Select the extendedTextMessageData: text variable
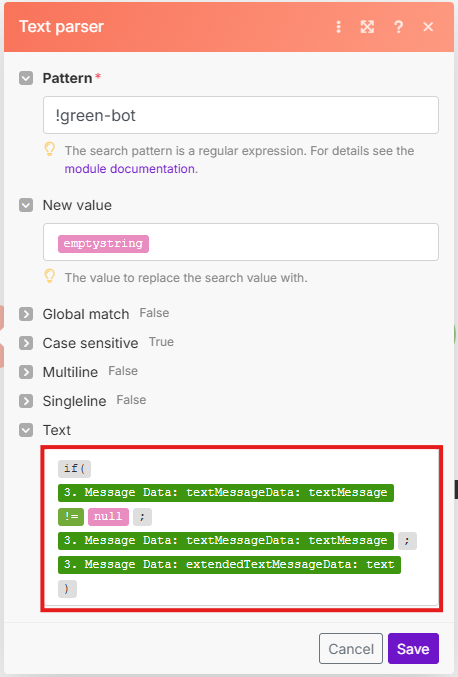 click(229, 565)
